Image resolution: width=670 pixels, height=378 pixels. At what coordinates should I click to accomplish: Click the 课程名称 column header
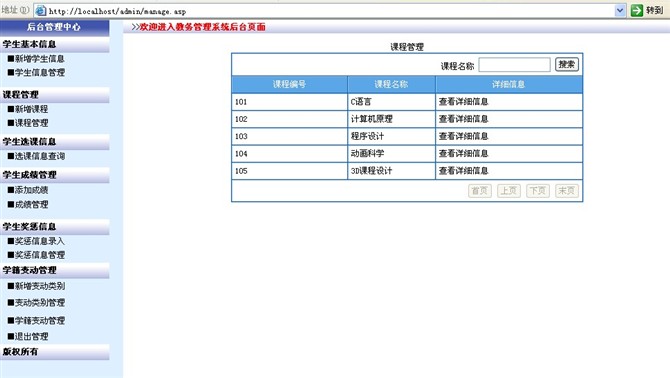[x=391, y=85]
